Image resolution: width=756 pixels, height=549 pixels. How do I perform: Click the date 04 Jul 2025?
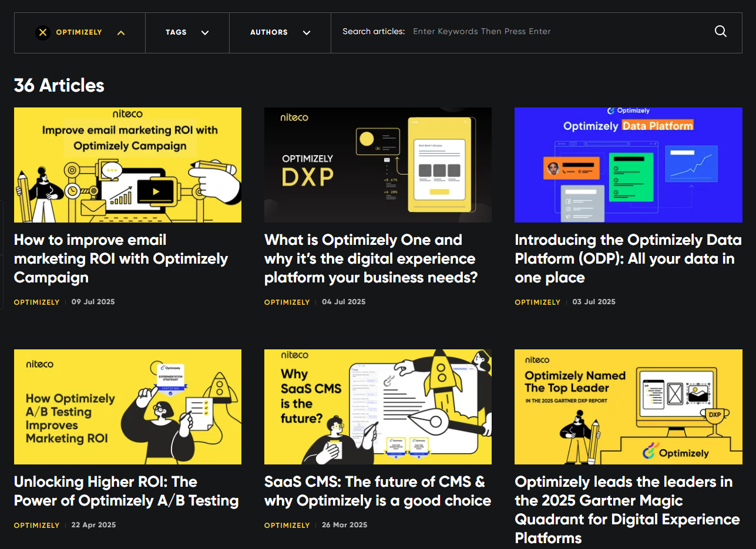click(x=344, y=302)
